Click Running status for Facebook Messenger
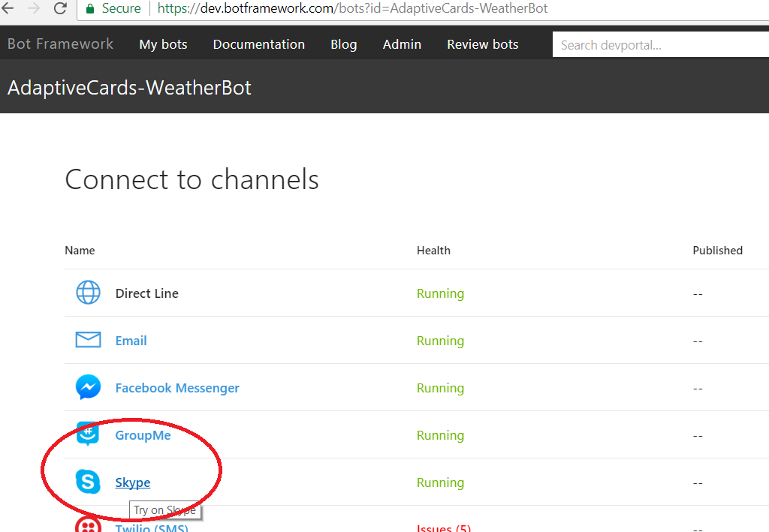This screenshot has width=769, height=532. [x=440, y=388]
